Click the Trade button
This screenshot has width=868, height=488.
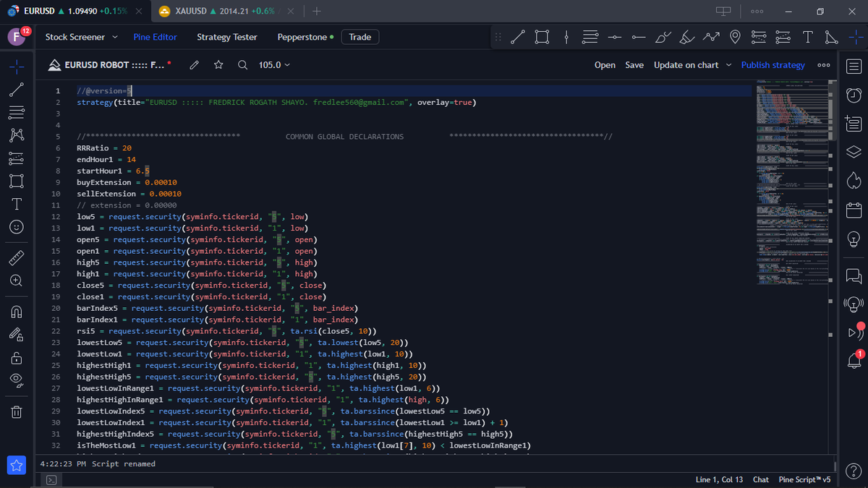click(x=360, y=37)
